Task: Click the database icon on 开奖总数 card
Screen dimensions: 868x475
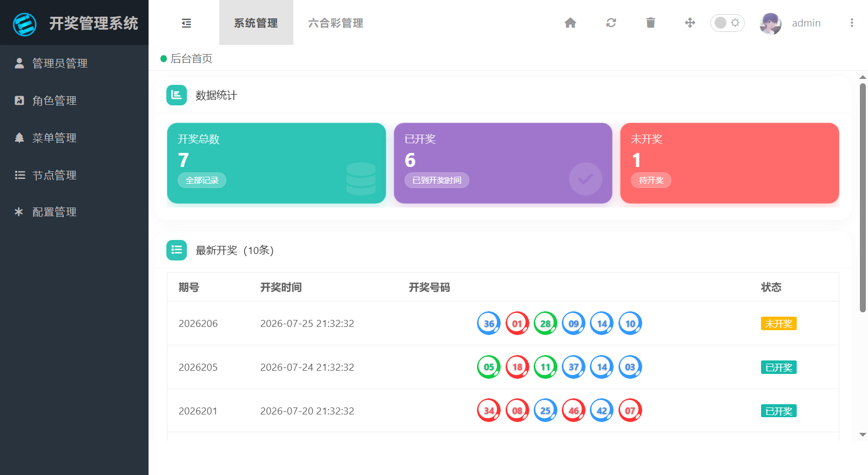Action: 361,179
